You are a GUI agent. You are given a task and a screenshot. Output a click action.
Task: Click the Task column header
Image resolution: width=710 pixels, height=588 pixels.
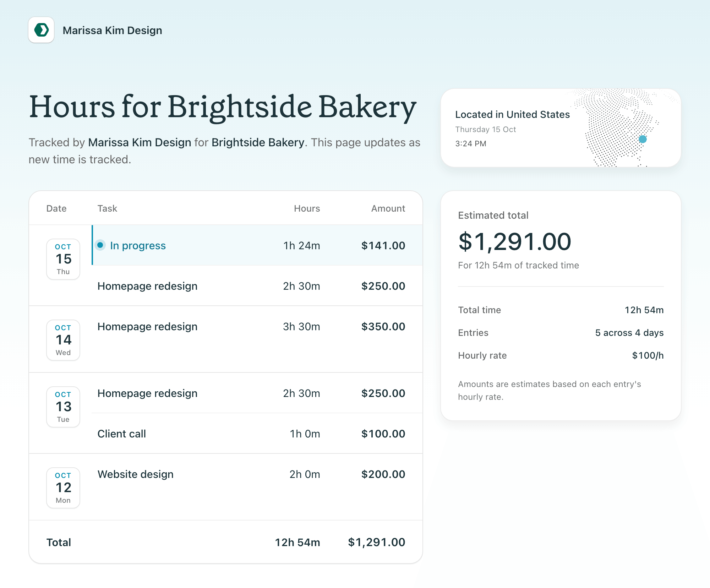click(x=107, y=208)
